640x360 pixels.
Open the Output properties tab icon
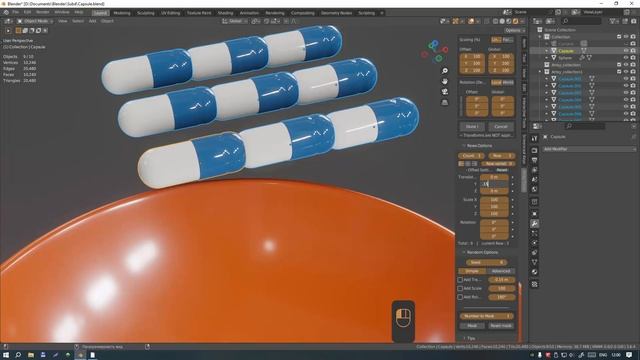534,160
